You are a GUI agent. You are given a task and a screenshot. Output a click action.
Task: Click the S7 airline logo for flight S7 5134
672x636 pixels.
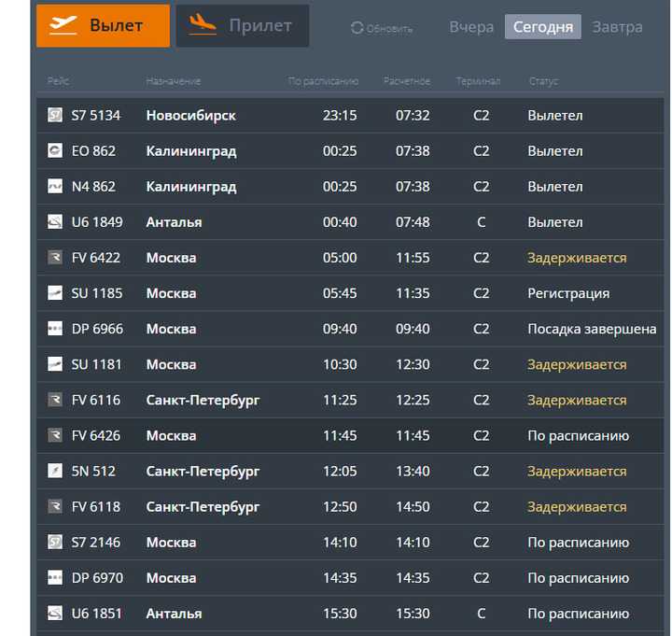(x=55, y=115)
